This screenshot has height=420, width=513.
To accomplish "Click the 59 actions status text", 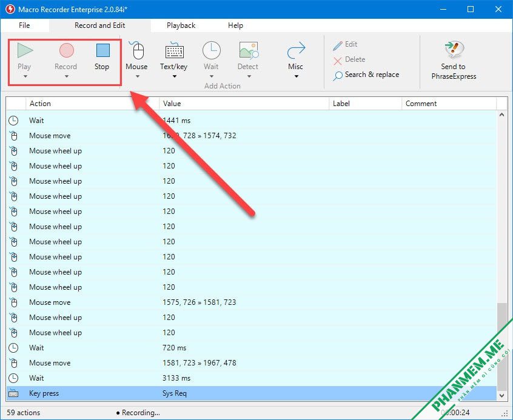I will point(24,413).
